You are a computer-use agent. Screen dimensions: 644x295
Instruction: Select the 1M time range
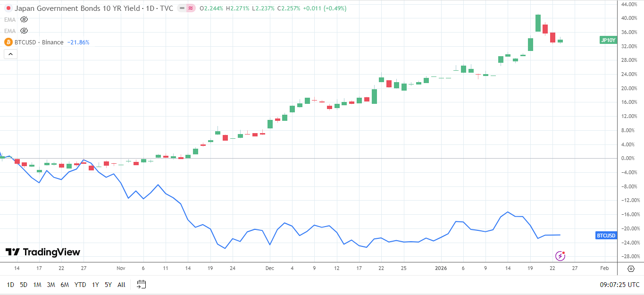point(37,285)
